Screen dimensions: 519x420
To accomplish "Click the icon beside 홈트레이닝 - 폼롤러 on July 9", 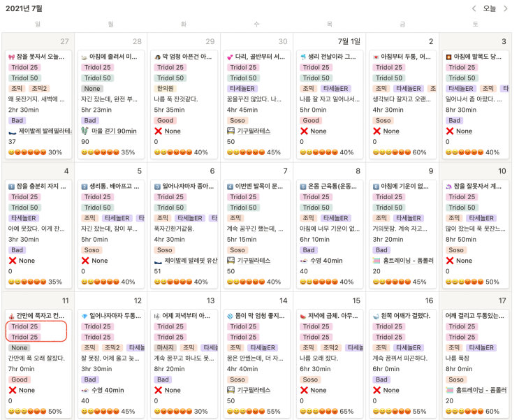I will click(x=377, y=261).
